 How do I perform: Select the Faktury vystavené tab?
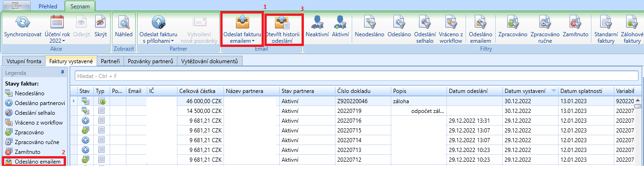pos(72,61)
